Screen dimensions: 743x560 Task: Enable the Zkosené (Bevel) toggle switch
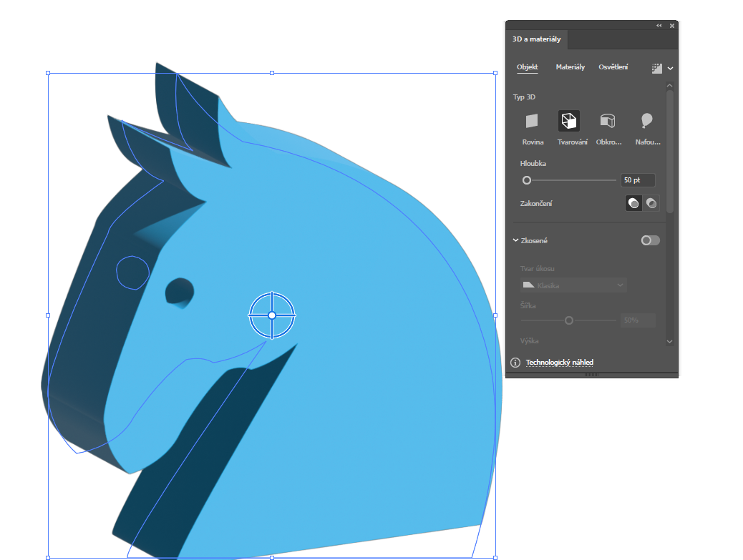(x=650, y=240)
